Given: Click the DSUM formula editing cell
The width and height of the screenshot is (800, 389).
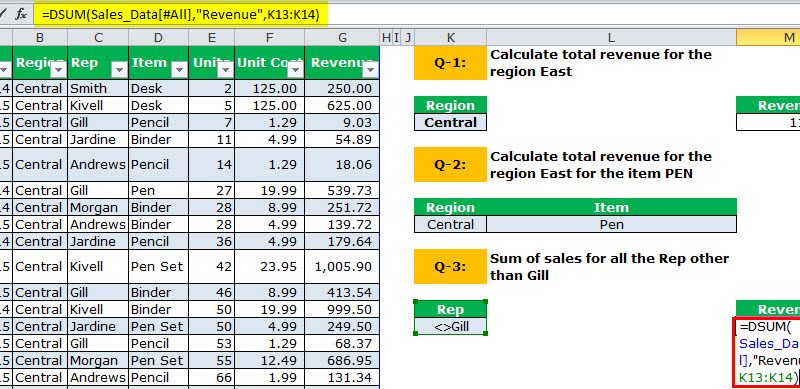Looking at the screenshot, I should point(768,352).
